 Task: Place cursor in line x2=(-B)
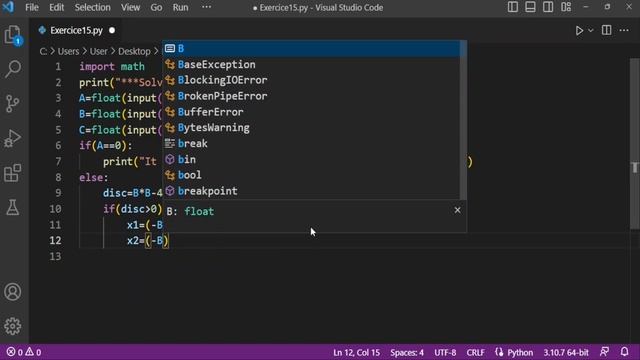click(148, 241)
